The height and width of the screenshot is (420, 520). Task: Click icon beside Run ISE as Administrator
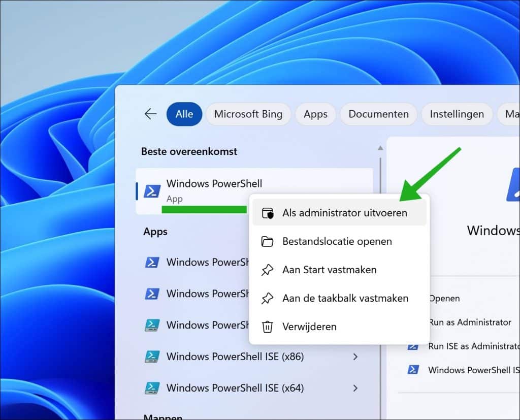[x=413, y=347]
